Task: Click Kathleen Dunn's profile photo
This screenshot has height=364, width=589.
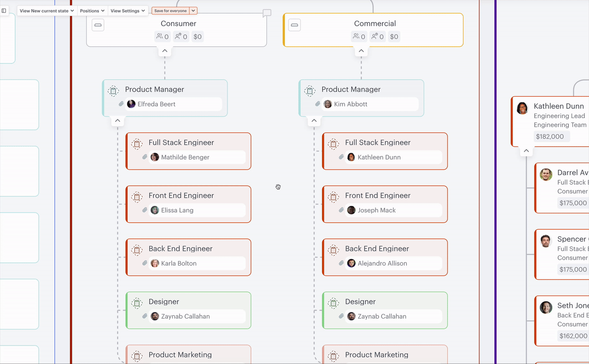Action: (x=522, y=108)
